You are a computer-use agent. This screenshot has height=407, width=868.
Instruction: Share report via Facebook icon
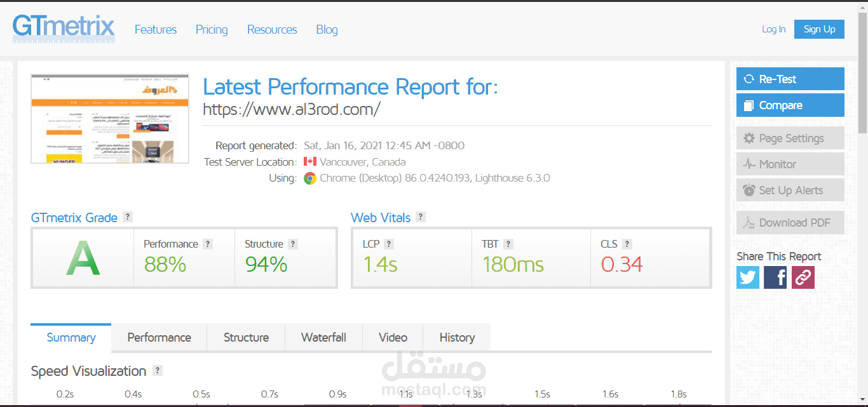(x=775, y=277)
